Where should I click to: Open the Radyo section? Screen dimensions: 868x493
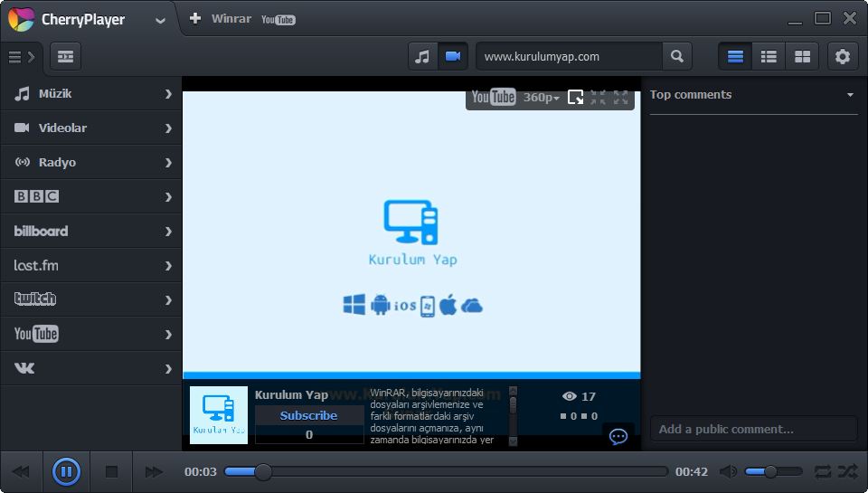click(x=91, y=162)
